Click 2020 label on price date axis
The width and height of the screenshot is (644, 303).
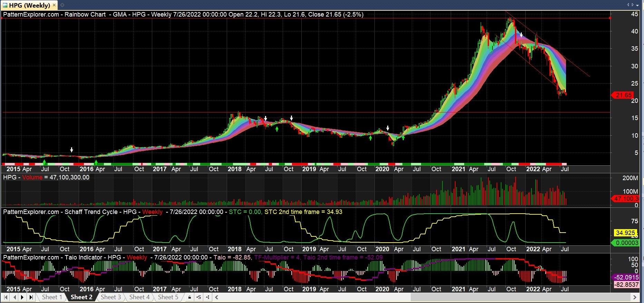pyautogui.click(x=382, y=169)
